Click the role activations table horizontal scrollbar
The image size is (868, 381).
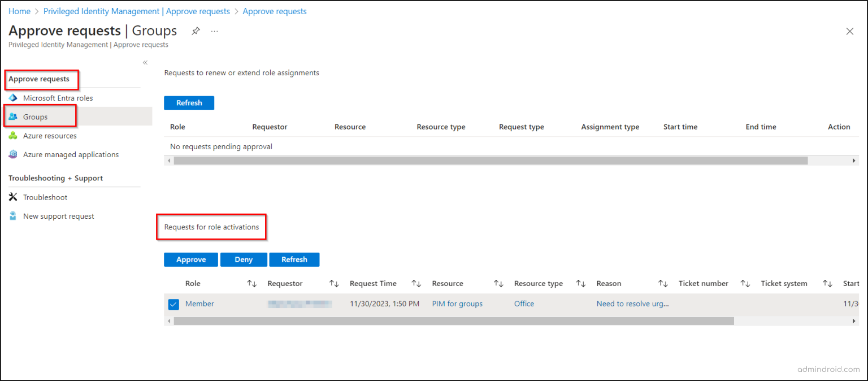454,321
